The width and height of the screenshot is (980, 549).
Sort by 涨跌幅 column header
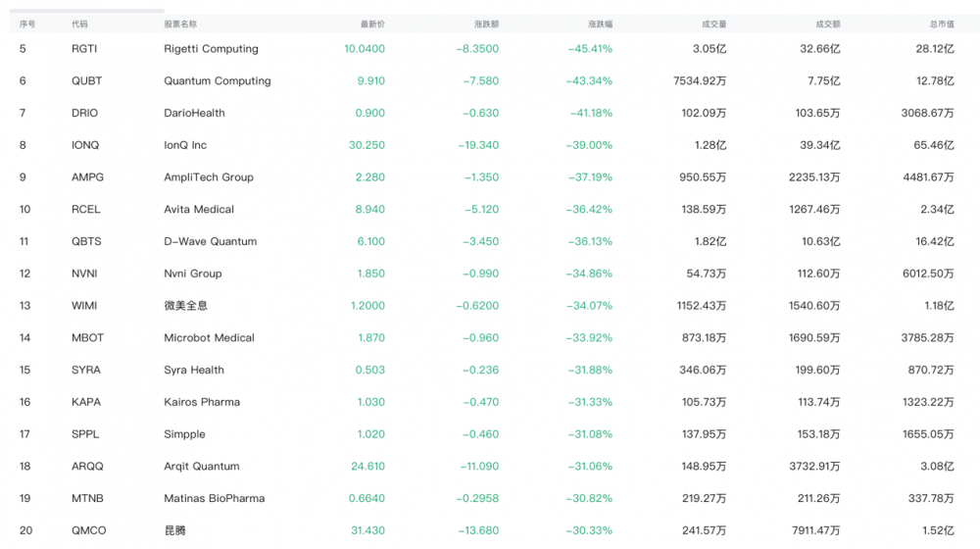(600, 24)
